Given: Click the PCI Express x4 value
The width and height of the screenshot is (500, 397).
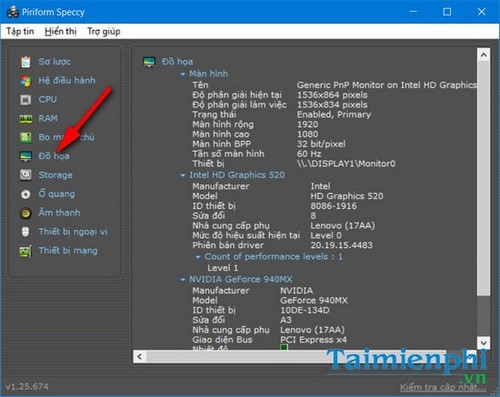Looking at the screenshot, I should [x=313, y=340].
